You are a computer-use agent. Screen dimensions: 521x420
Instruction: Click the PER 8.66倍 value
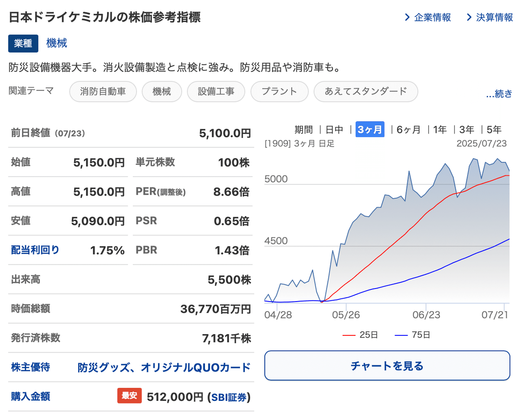coord(231,191)
